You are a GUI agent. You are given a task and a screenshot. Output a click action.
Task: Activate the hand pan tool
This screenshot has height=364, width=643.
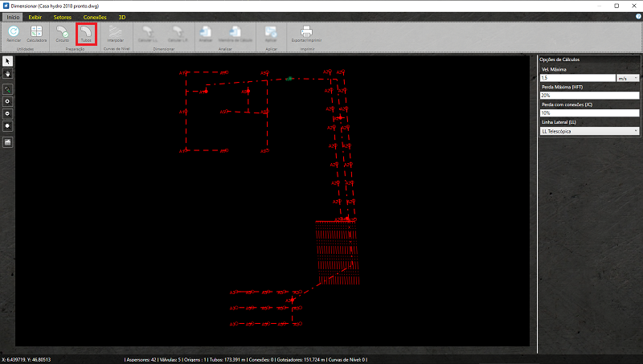point(8,73)
